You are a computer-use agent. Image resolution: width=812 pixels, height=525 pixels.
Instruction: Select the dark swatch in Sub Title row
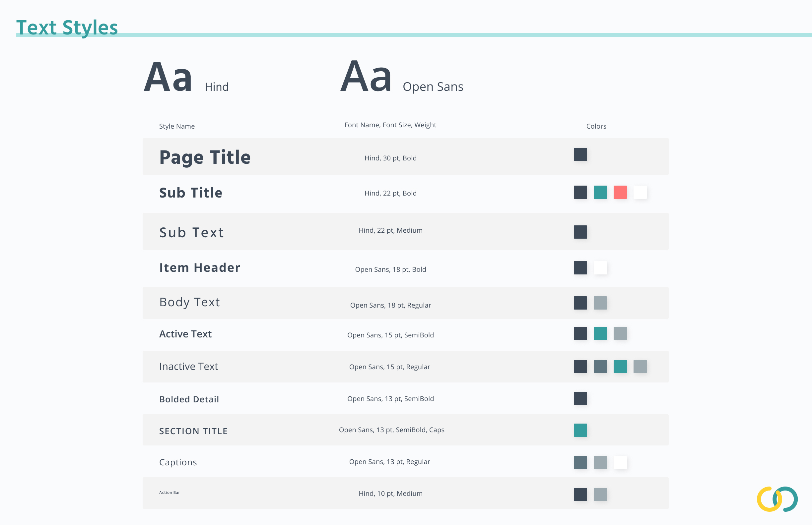[580, 192]
